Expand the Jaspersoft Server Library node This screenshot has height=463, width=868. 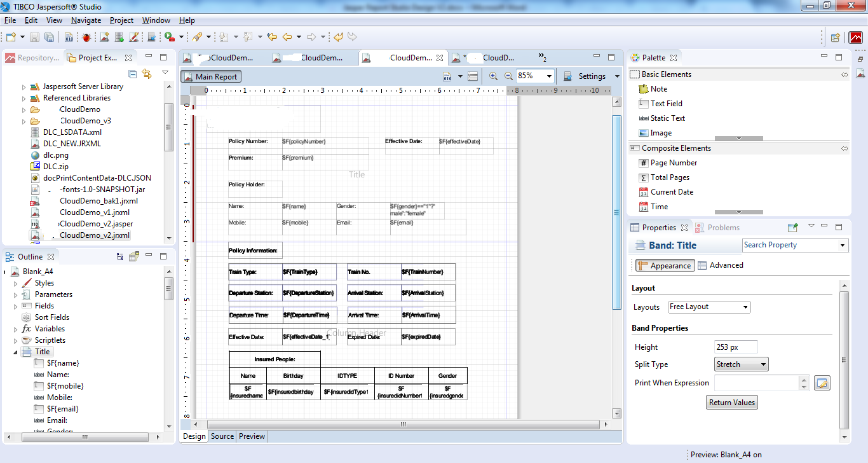coord(24,86)
